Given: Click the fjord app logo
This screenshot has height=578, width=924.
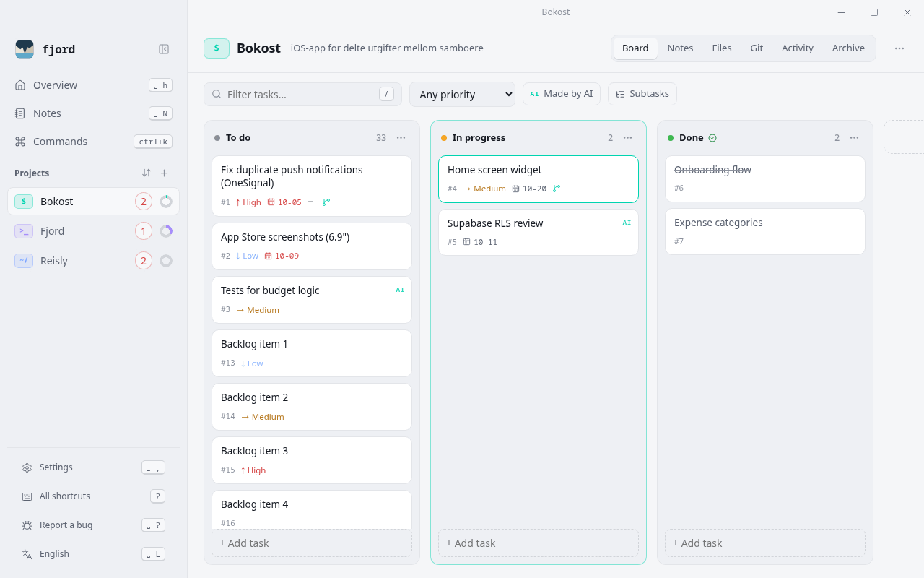Looking at the screenshot, I should click(x=25, y=49).
